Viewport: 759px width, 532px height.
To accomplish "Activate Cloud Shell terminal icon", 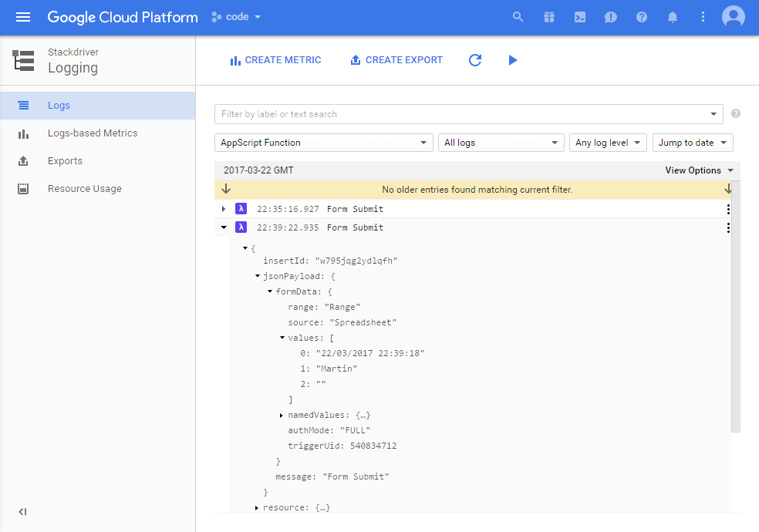I will click(x=580, y=18).
